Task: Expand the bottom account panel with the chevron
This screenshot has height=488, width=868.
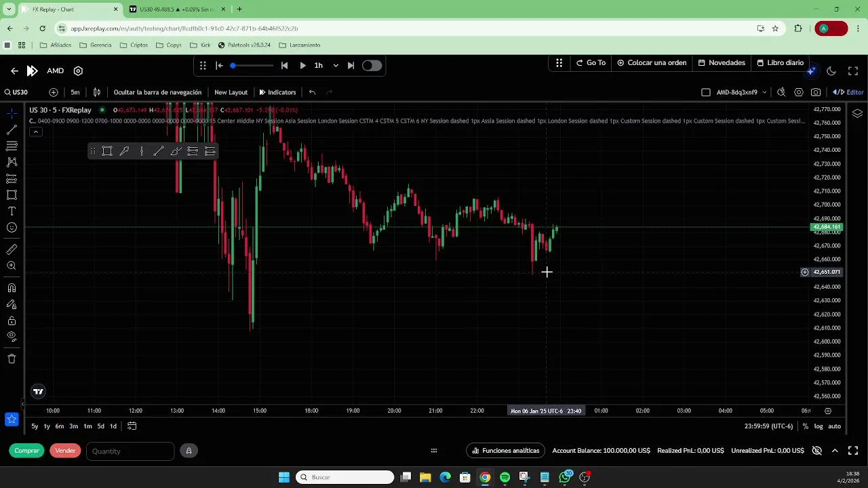Action: [x=835, y=451]
